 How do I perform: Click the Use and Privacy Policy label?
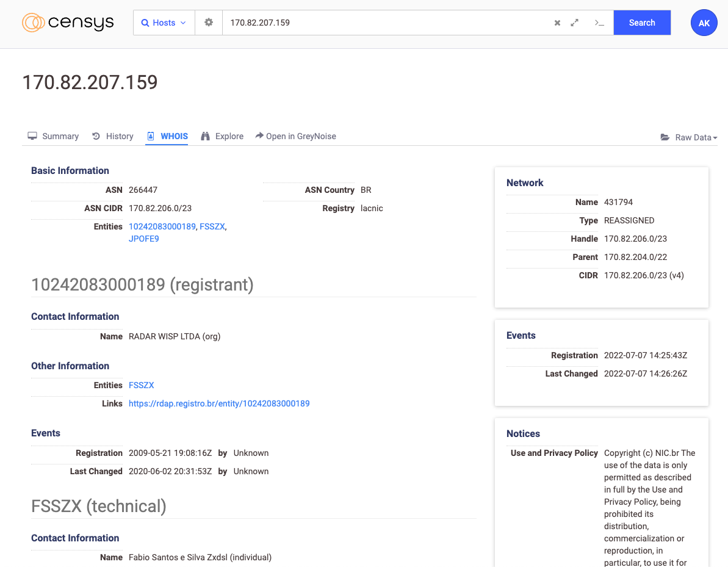point(554,453)
